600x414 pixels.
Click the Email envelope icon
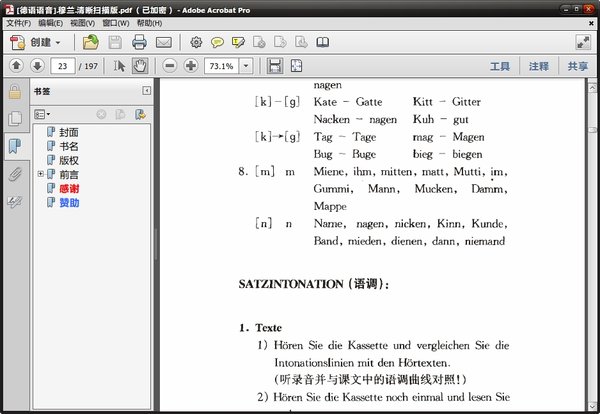163,42
